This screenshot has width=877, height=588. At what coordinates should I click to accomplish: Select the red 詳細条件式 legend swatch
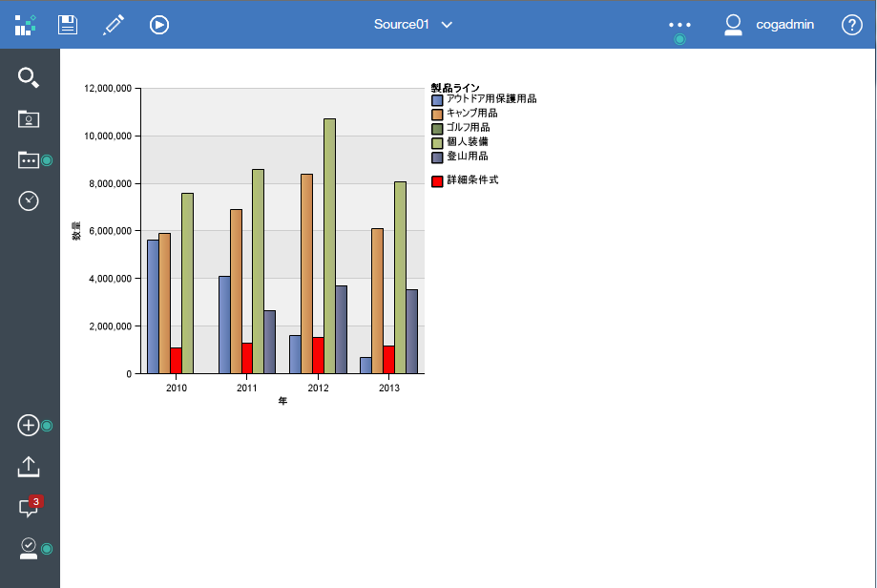pos(437,181)
